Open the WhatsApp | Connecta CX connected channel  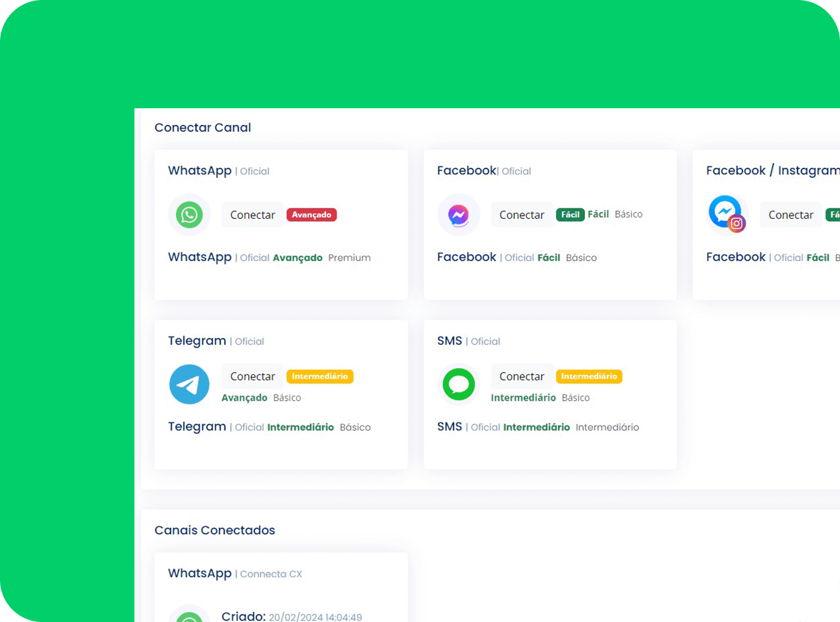click(235, 573)
